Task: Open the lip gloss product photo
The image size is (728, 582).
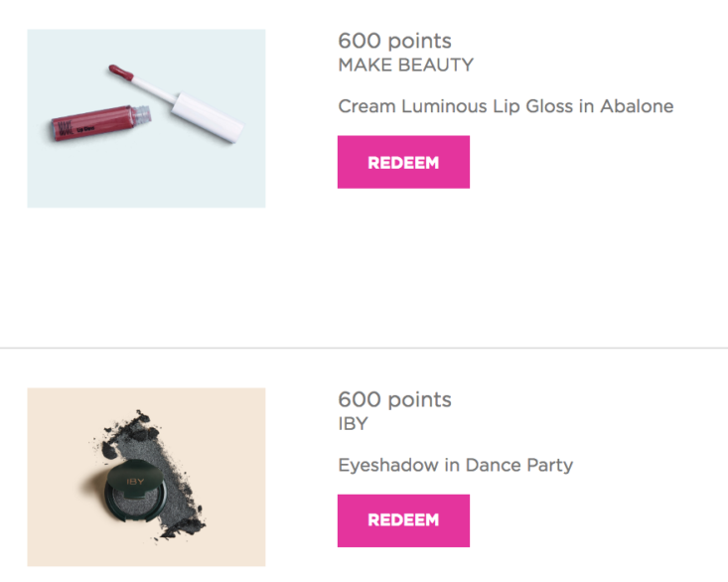Action: pos(146,118)
